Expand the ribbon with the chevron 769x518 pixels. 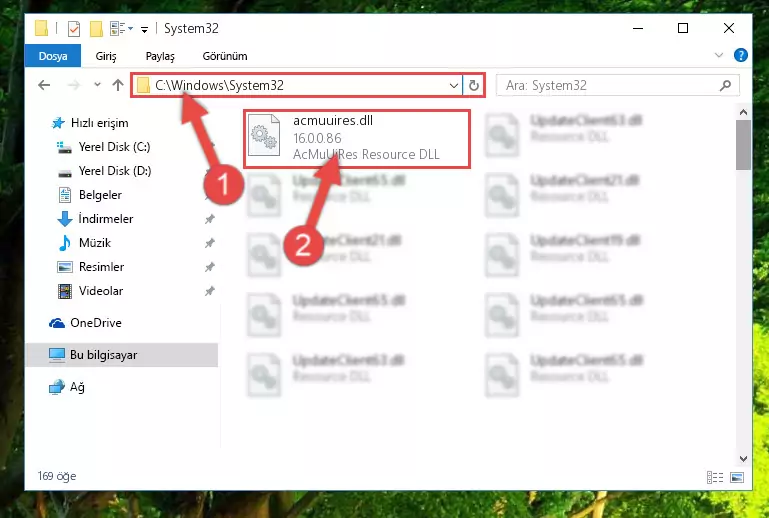718,55
